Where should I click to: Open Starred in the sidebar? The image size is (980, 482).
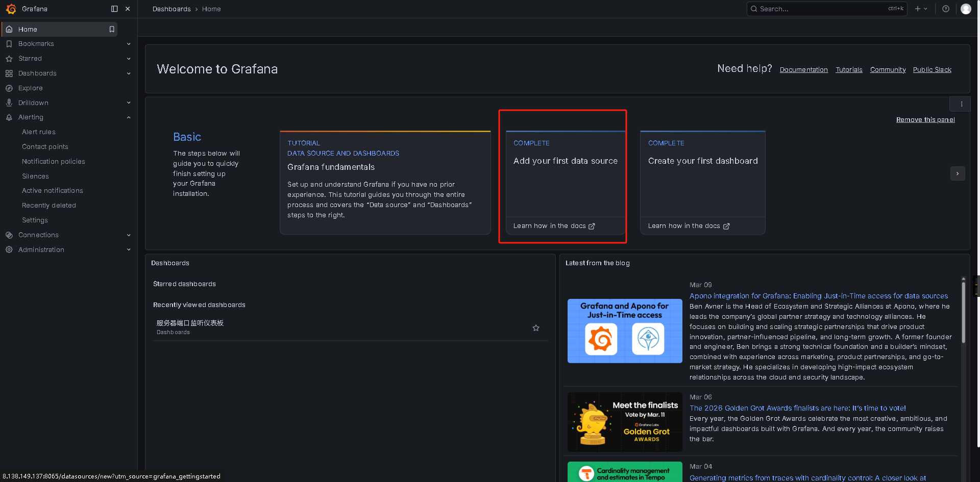pos(30,59)
